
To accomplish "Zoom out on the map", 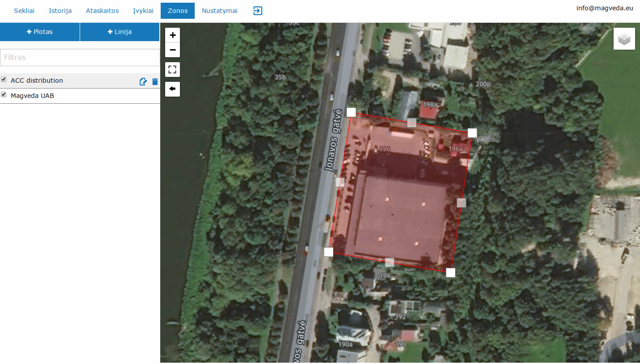I will 173,50.
